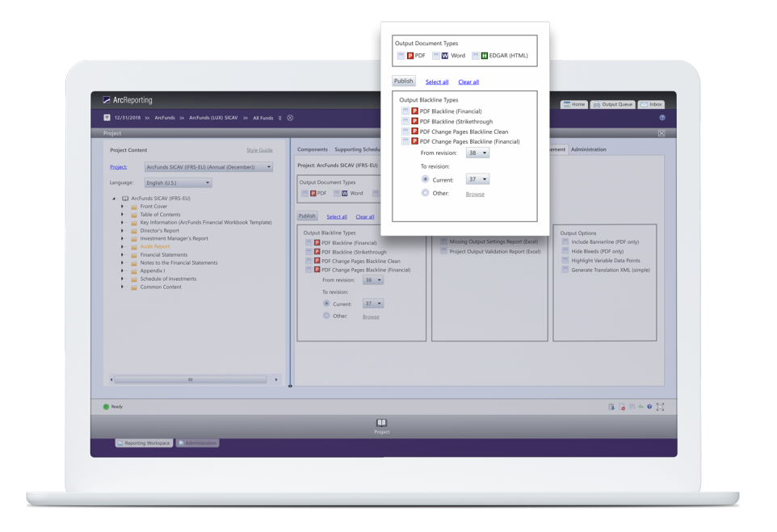Check Hide Bleeds (PDF only) option
Image resolution: width=777 pixels, height=532 pixels.
coord(566,251)
